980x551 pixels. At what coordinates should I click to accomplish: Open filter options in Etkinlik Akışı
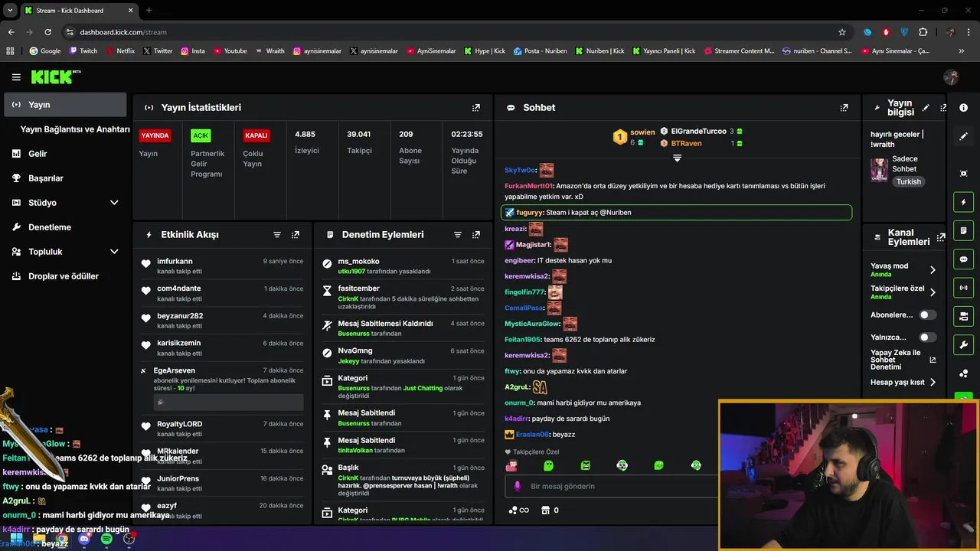coord(277,235)
